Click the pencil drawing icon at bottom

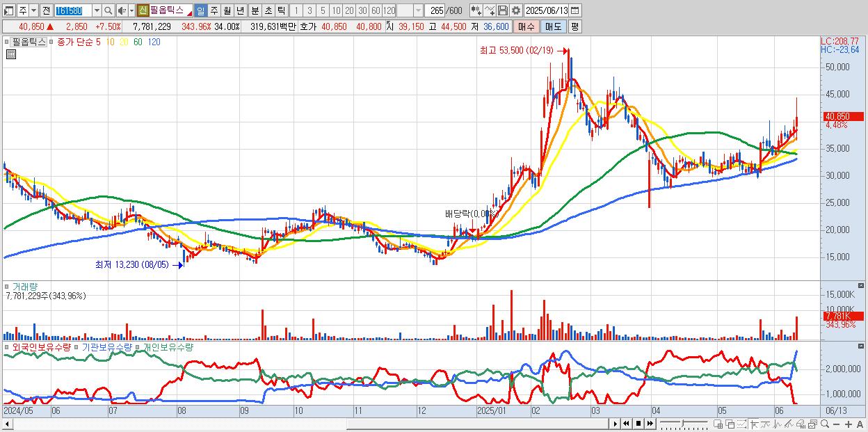click(x=789, y=424)
